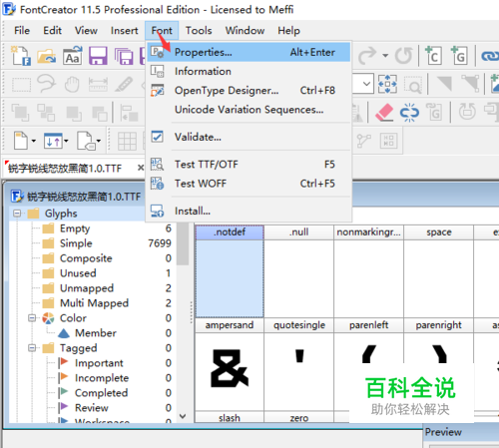Viewport: 499px width, 448px height.
Task: Select the Empty glyph category
Action: click(x=75, y=228)
